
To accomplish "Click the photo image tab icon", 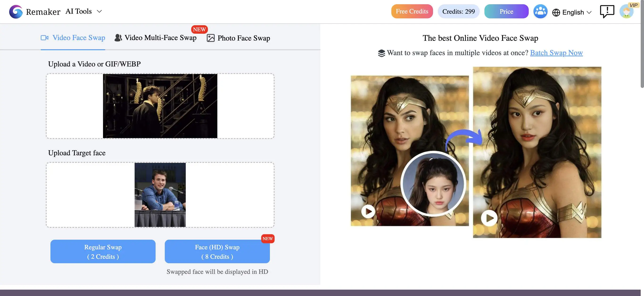I will (x=211, y=38).
